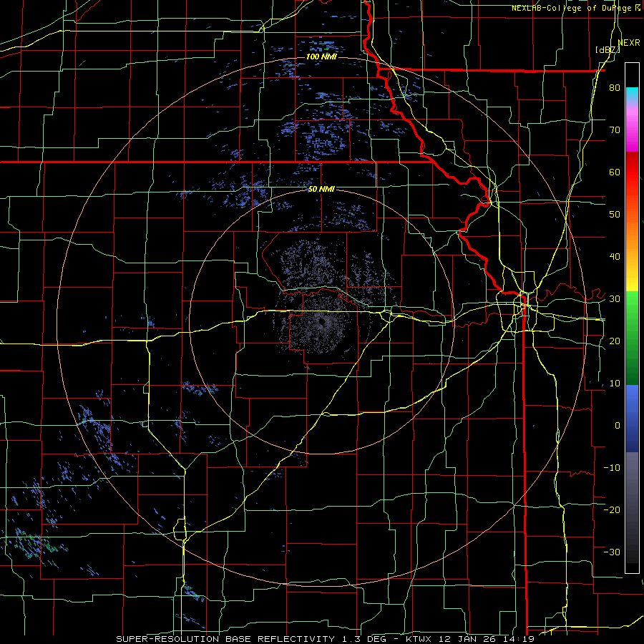Click the 0 value on dBZ scale
The width and height of the screenshot is (644, 644).
pos(618,426)
